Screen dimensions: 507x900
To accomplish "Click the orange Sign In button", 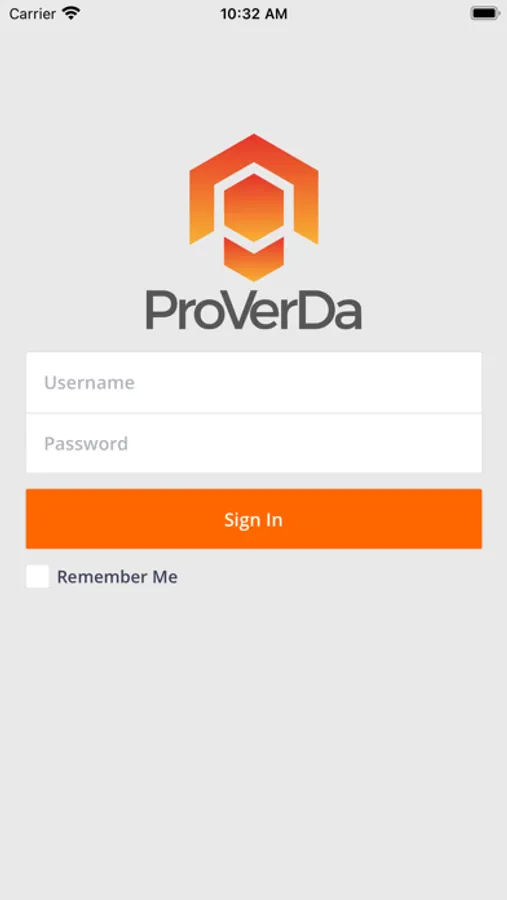I will tap(254, 519).
